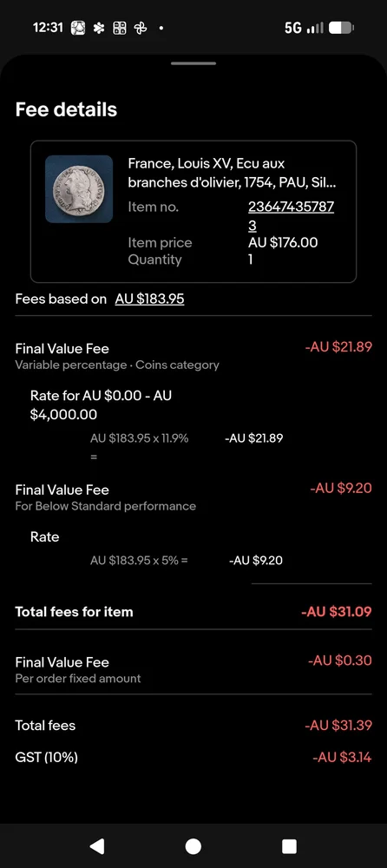The image size is (387, 868).
Task: Open the coin item thumbnail image
Action: tap(79, 188)
